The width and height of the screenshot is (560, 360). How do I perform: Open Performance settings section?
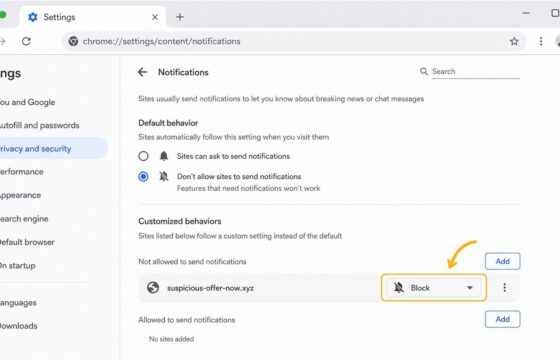pos(21,172)
